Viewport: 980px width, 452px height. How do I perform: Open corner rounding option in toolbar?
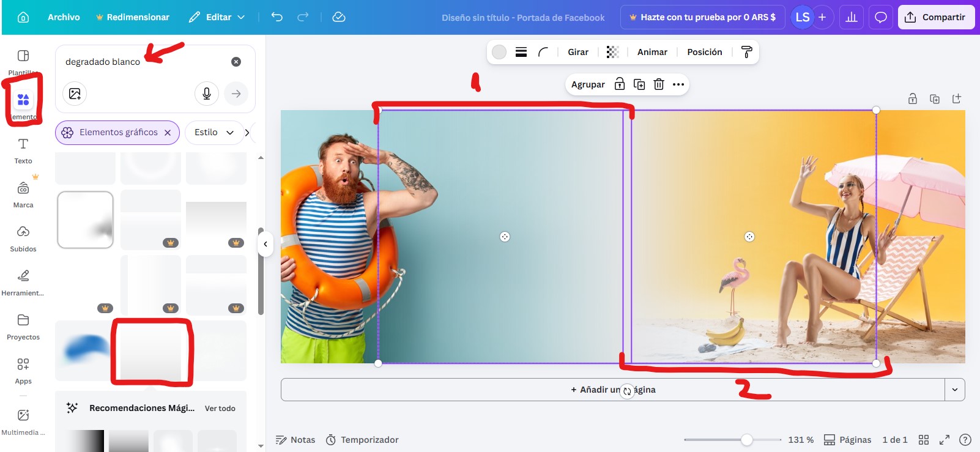543,52
